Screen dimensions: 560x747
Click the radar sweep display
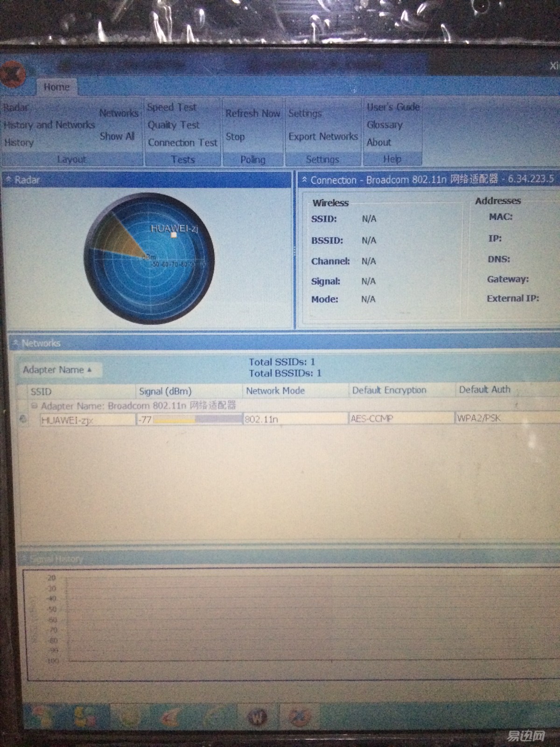(x=149, y=258)
